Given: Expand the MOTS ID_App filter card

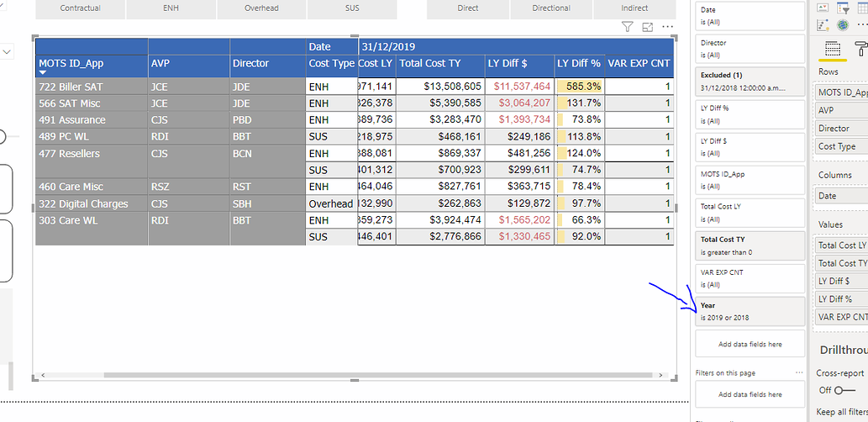Looking at the screenshot, I should tap(750, 180).
